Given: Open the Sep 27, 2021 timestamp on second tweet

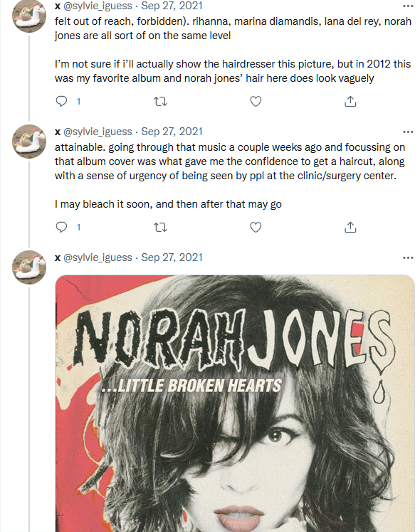Looking at the screenshot, I should tap(172, 132).
